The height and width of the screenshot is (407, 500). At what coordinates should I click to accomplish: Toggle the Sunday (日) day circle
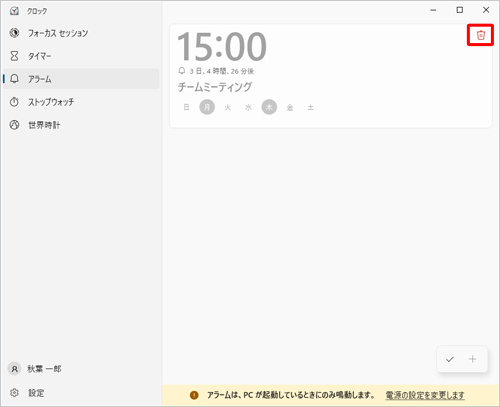(x=186, y=107)
